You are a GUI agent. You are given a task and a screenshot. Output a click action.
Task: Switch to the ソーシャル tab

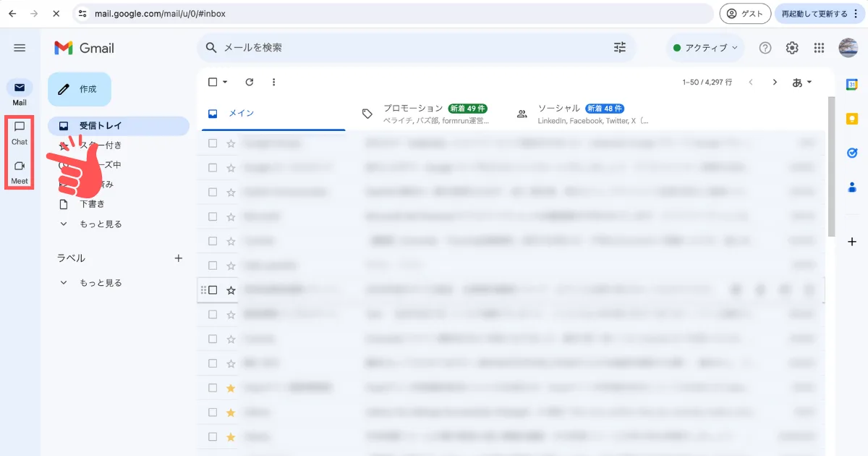[x=582, y=114]
